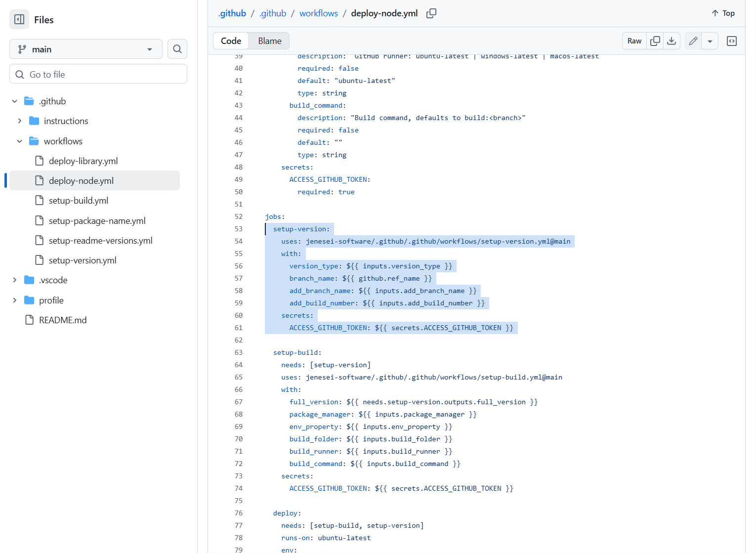Jump to Top of the file
756x553 pixels.
click(x=723, y=13)
